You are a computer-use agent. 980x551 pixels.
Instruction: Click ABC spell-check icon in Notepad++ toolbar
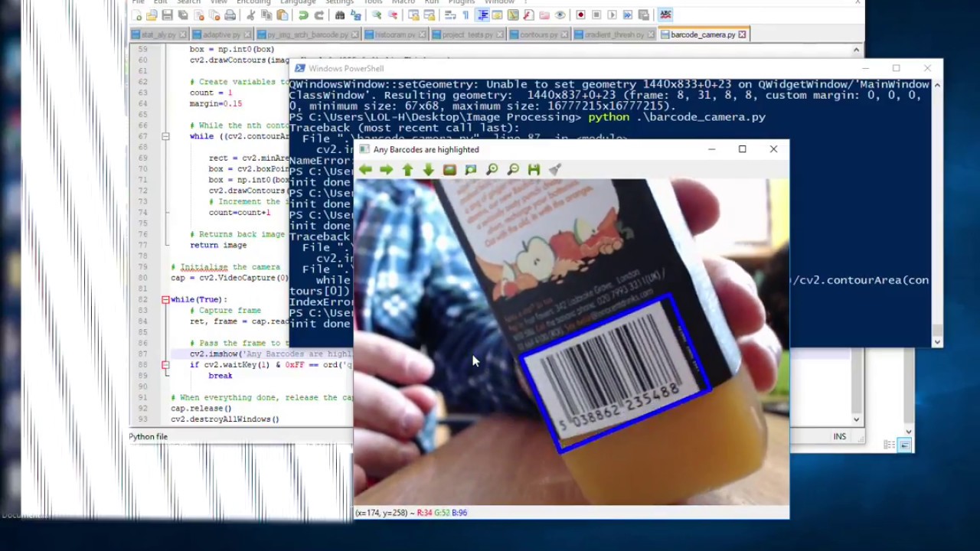click(x=665, y=15)
